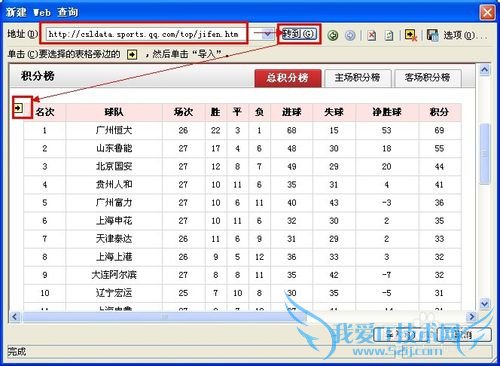Click the horizontal scrollbar left arrow
Viewport: 500px width, 366px height.
[15, 317]
